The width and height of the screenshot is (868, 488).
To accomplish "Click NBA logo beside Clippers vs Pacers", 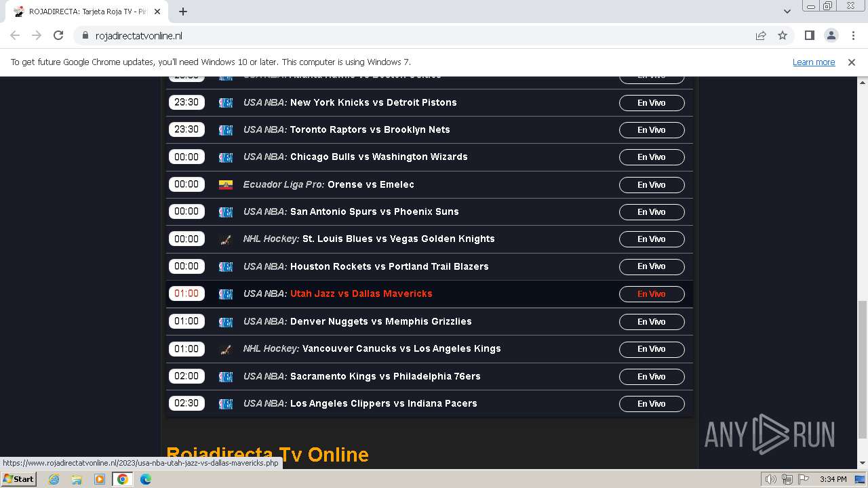I will 226,404.
